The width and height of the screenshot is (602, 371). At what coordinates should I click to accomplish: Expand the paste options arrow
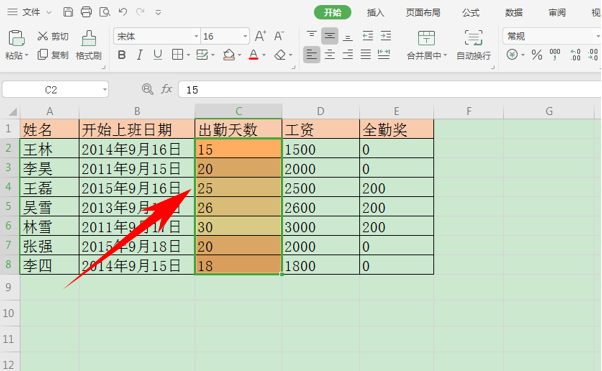tap(27, 56)
